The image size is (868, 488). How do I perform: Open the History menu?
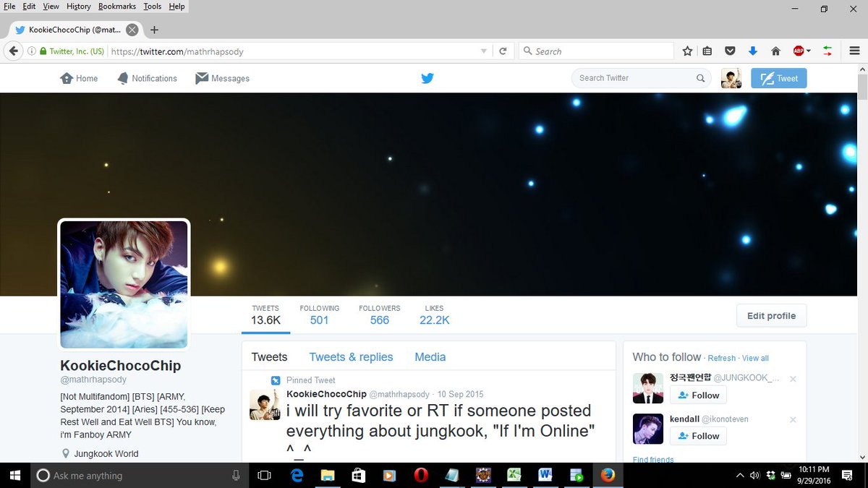click(78, 6)
